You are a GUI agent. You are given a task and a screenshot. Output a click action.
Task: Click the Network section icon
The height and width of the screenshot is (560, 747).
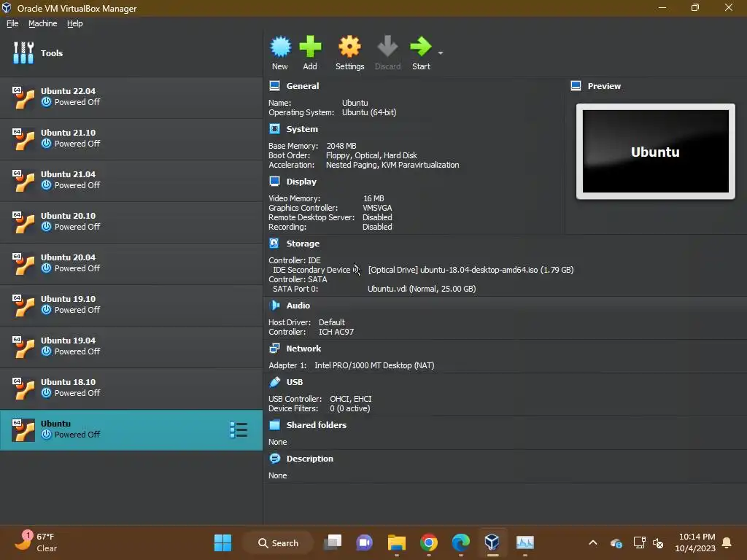[274, 349]
